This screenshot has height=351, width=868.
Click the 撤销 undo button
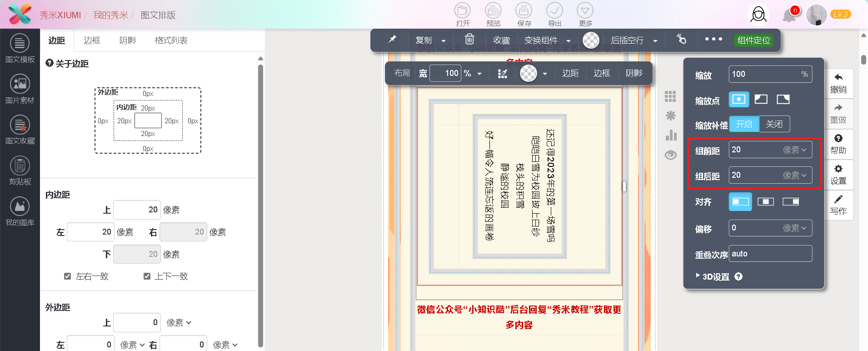(x=838, y=83)
